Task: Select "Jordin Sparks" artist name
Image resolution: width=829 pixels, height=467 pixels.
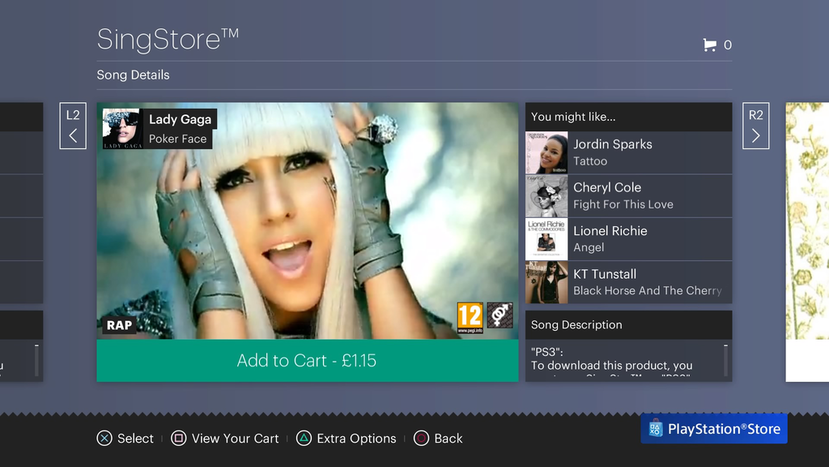Action: coord(613,144)
